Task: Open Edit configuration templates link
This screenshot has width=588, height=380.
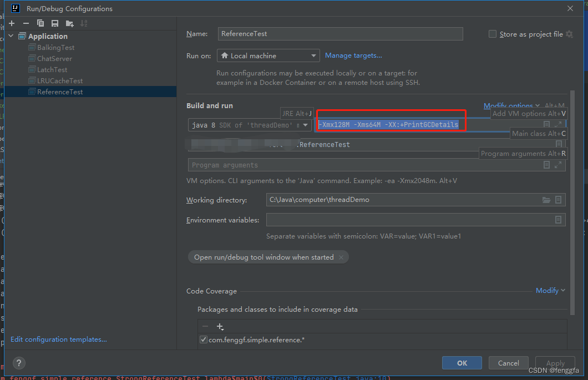Action: point(58,339)
